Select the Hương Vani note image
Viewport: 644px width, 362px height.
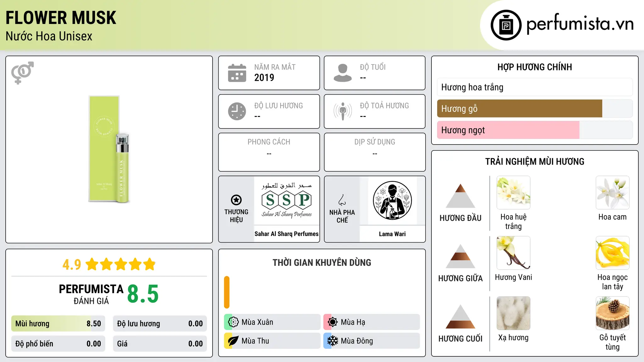tap(514, 253)
